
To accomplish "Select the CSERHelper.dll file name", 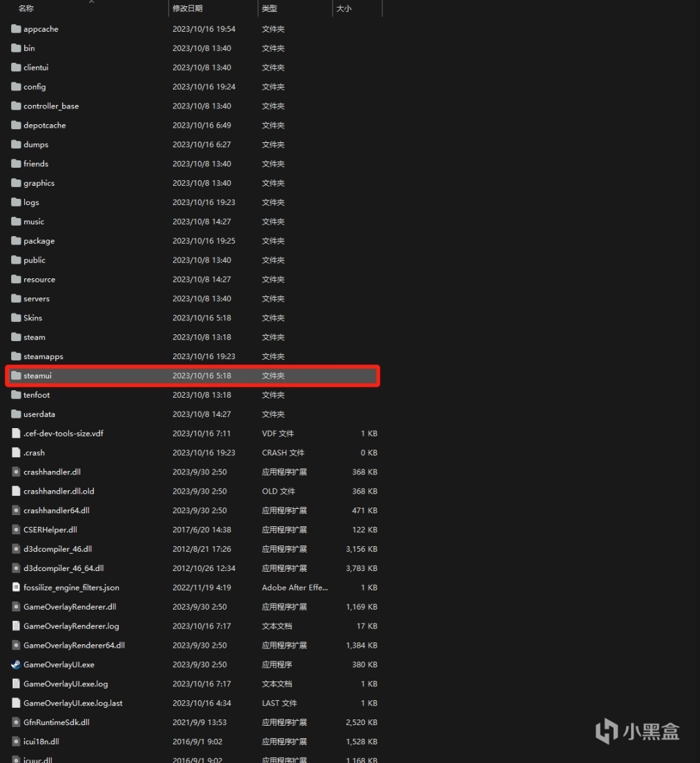I will [50, 530].
